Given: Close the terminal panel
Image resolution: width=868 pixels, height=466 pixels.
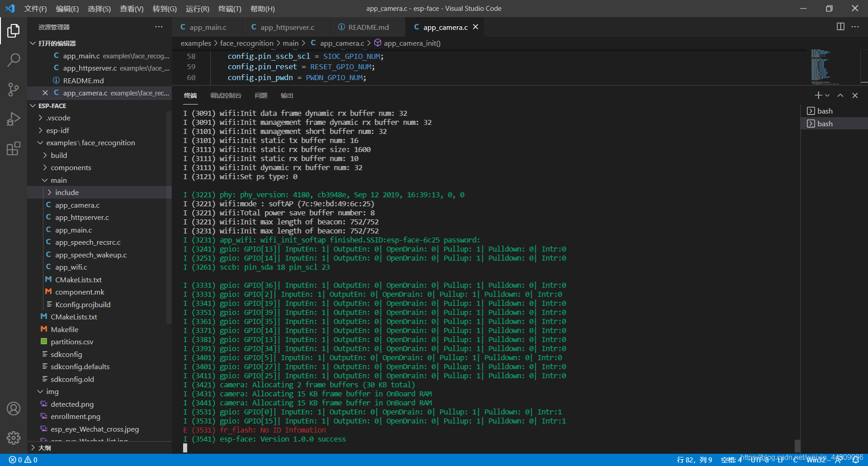Looking at the screenshot, I should point(855,95).
